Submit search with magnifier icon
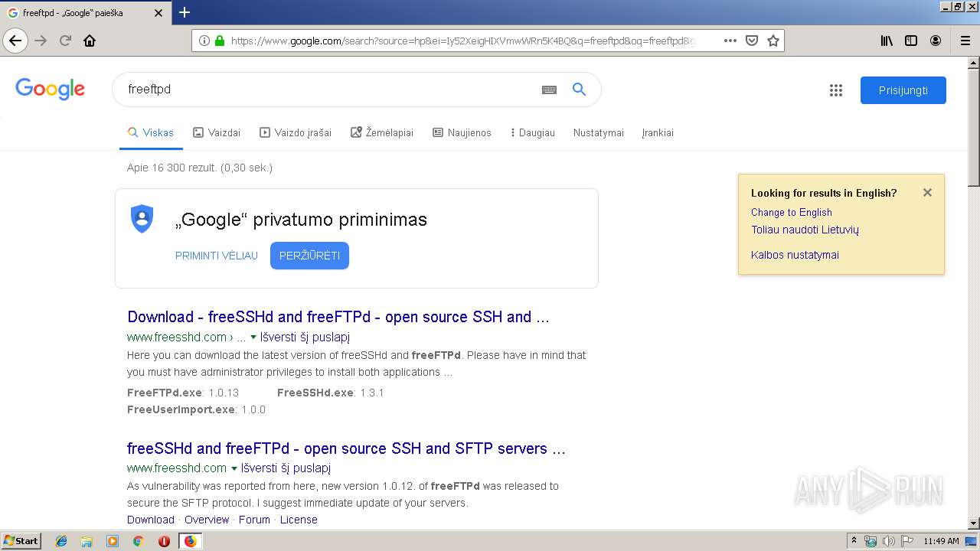Viewport: 980px width, 551px height. coord(579,90)
